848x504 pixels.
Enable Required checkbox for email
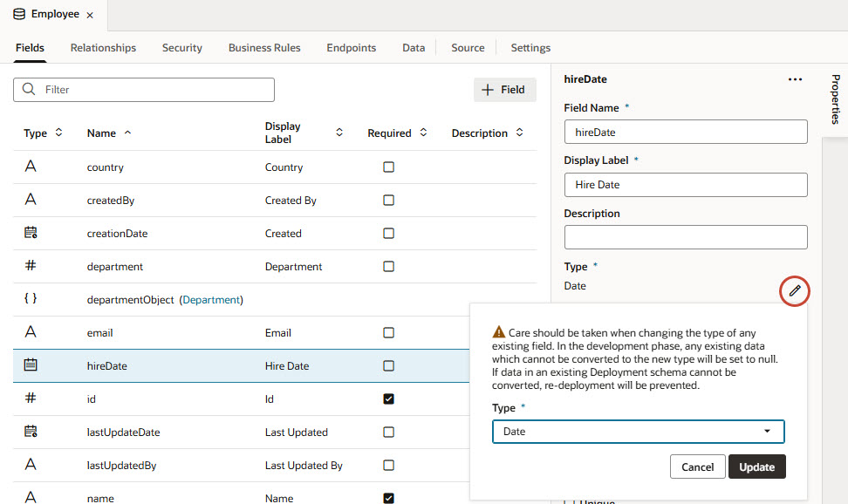tap(389, 332)
